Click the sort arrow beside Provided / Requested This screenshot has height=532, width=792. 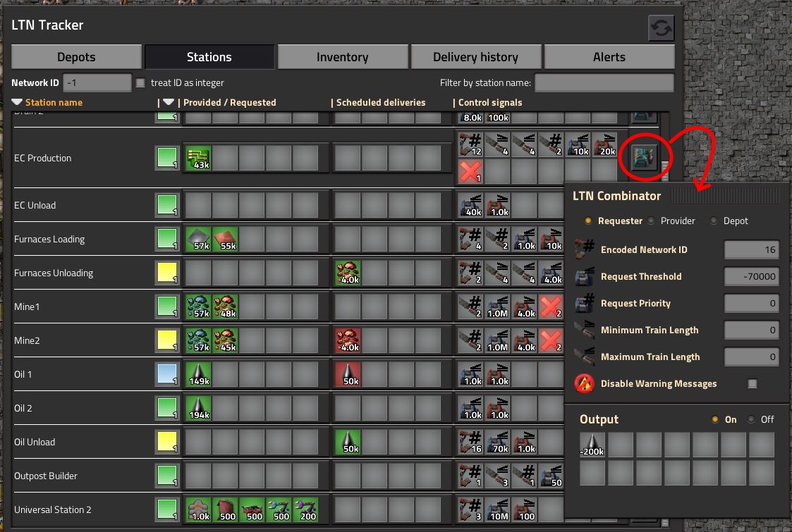click(x=168, y=102)
